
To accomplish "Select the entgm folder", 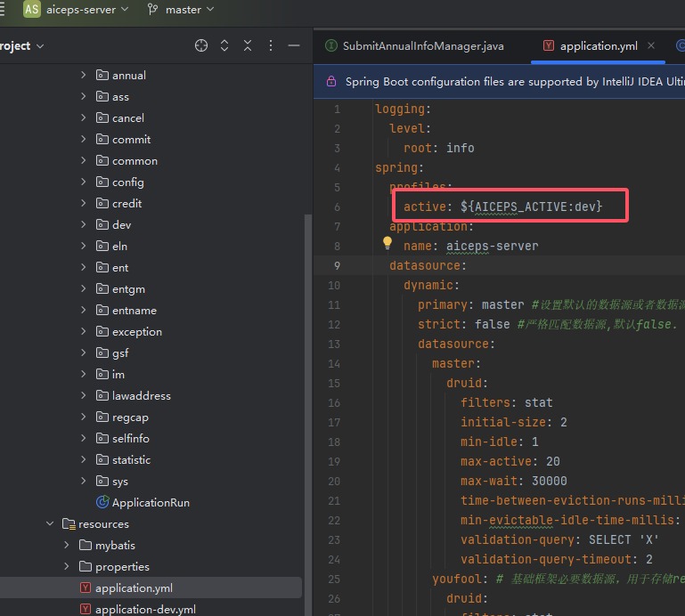I will coord(128,289).
